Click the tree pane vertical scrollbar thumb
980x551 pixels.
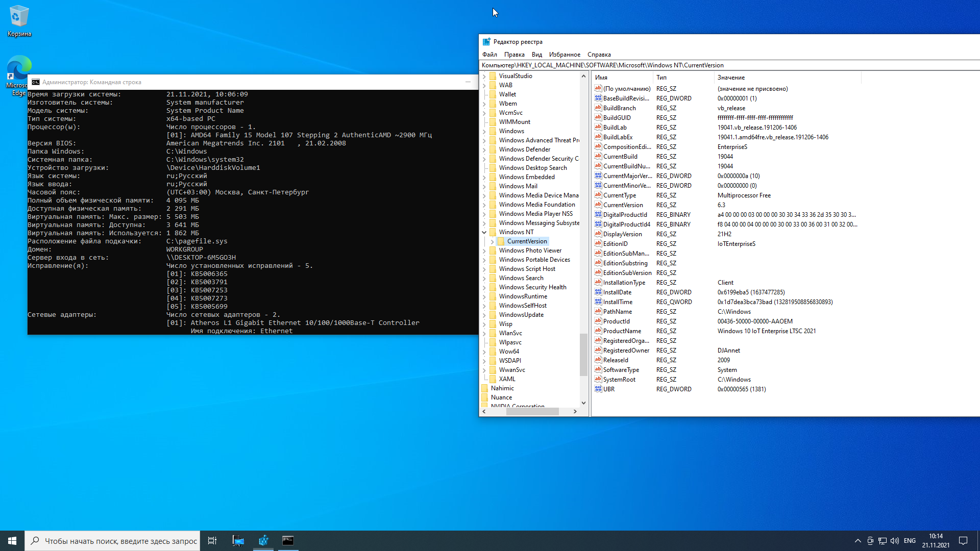583,354
